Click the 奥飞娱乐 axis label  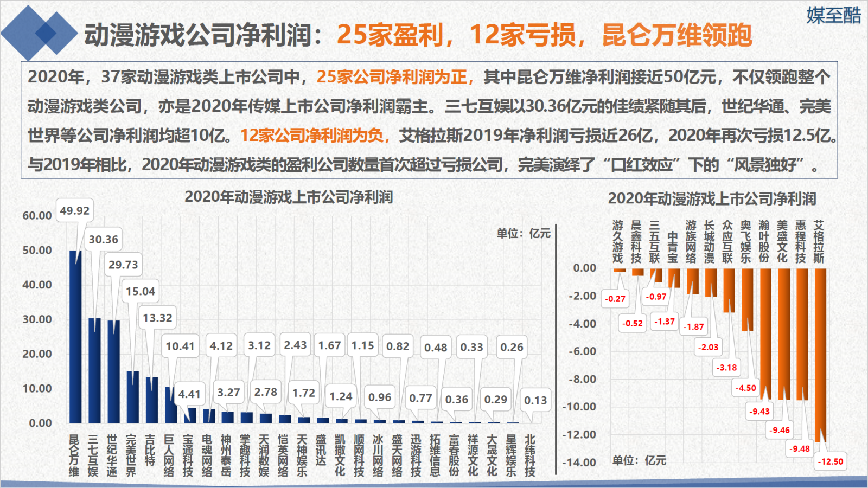746,242
